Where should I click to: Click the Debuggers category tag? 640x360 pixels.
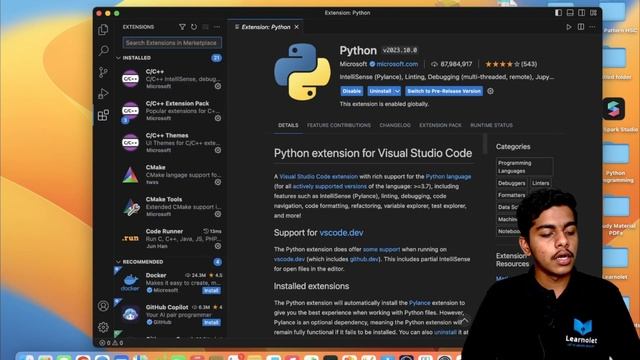click(x=511, y=183)
